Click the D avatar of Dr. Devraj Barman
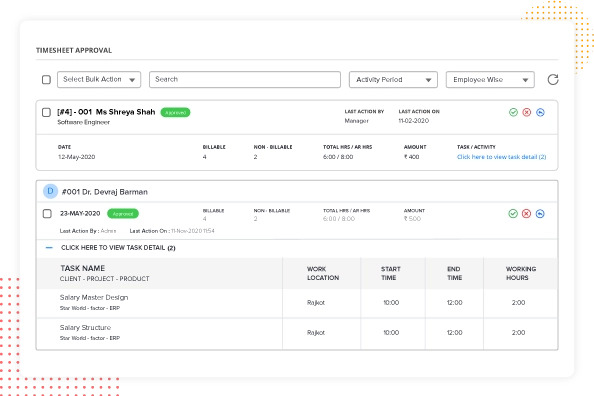This screenshot has height=396, width=594. pos(50,191)
